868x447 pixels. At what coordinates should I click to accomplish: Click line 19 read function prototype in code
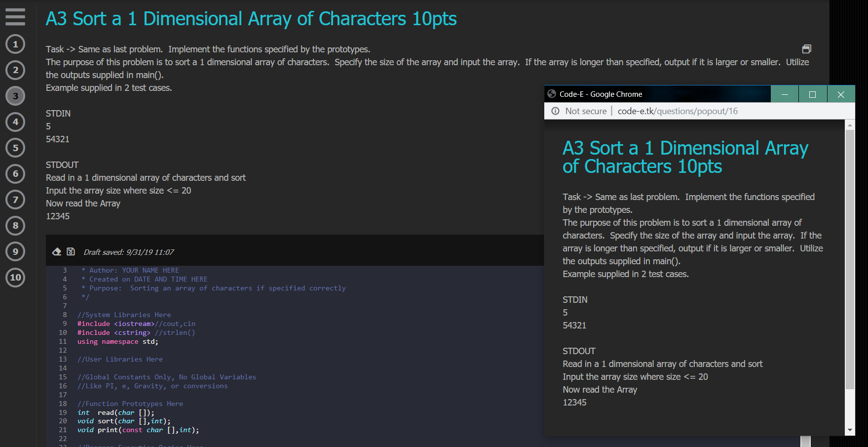(115, 412)
